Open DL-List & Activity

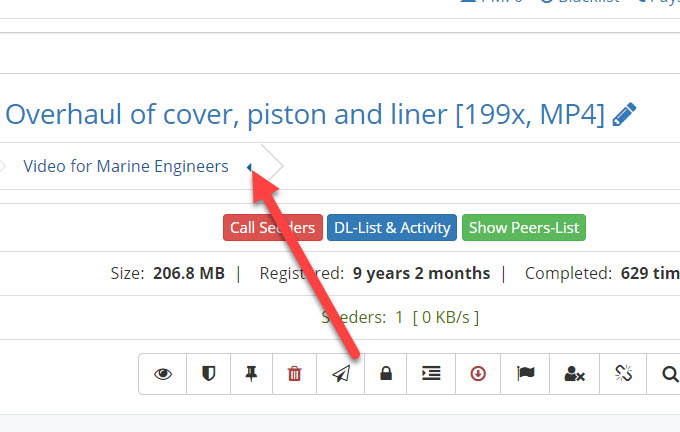tap(392, 227)
